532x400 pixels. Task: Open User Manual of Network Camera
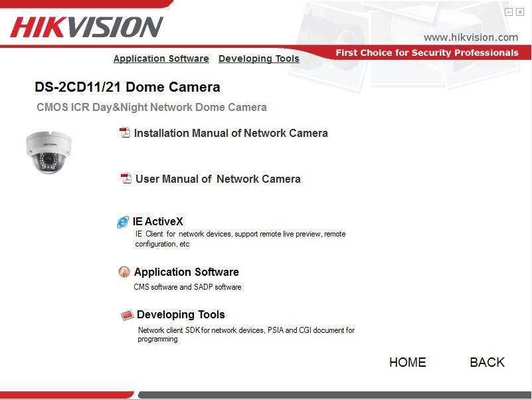click(x=218, y=179)
